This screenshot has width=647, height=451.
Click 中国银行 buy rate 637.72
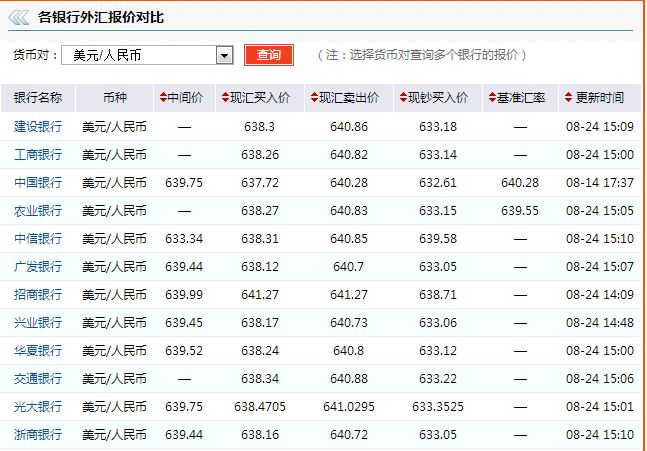260,183
